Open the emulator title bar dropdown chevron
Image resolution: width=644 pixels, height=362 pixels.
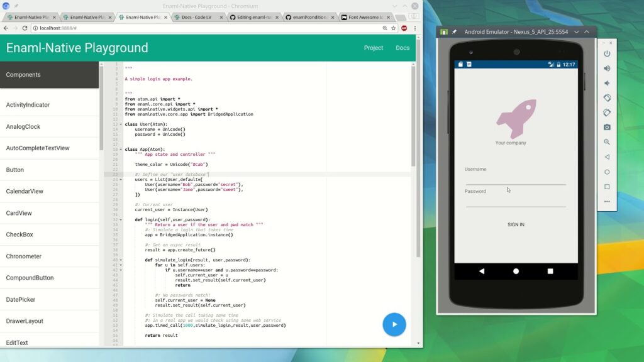(x=576, y=31)
